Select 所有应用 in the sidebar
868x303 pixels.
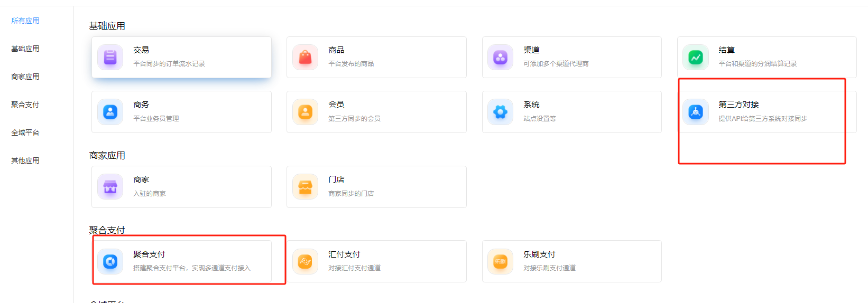point(25,21)
